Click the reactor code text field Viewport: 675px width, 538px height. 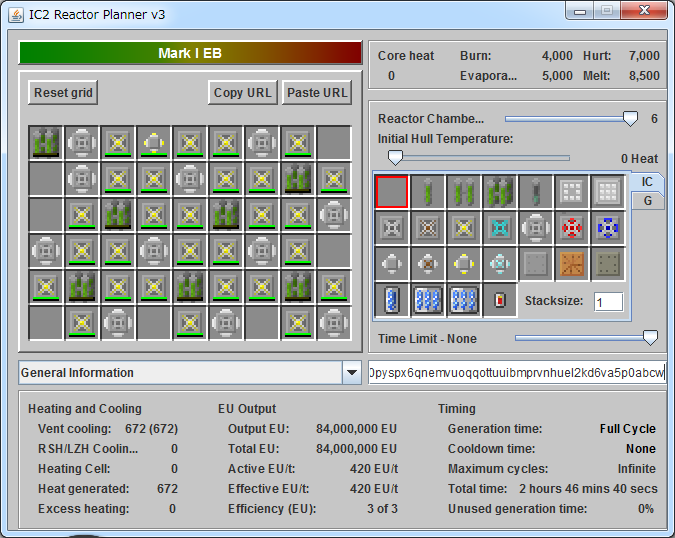[517, 373]
